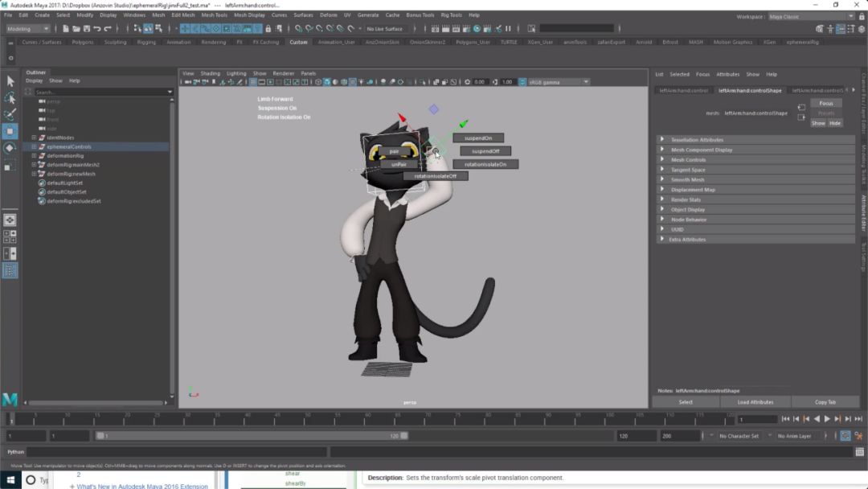Open the Modeling menu set dropdown
This screenshot has width=868, height=489.
tap(29, 29)
